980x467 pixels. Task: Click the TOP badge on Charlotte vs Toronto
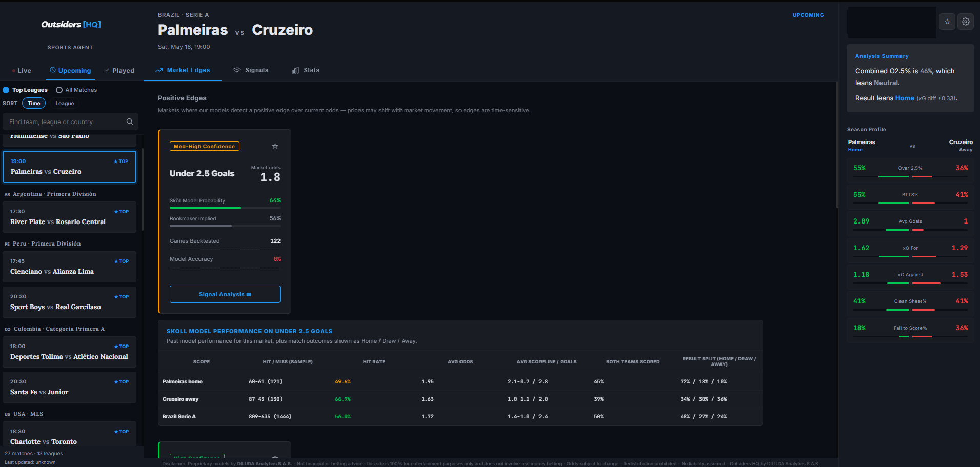(122, 432)
